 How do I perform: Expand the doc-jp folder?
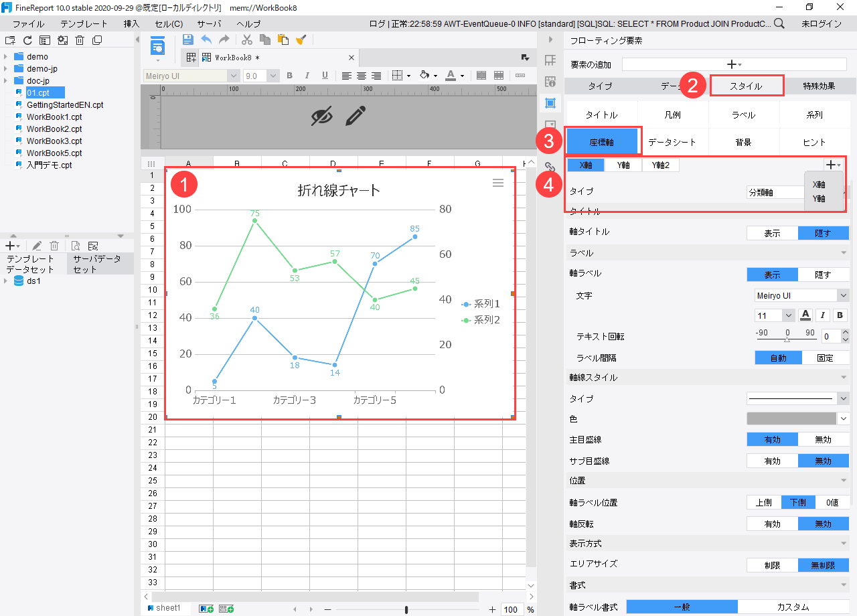[5, 81]
